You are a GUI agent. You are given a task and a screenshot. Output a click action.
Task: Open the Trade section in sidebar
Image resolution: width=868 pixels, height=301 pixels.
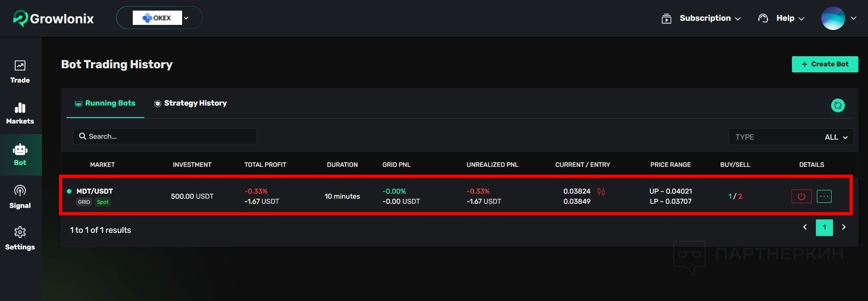(20, 72)
